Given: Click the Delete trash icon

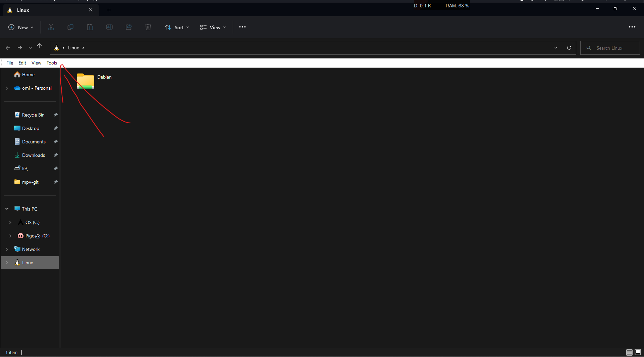Looking at the screenshot, I should tap(148, 27).
